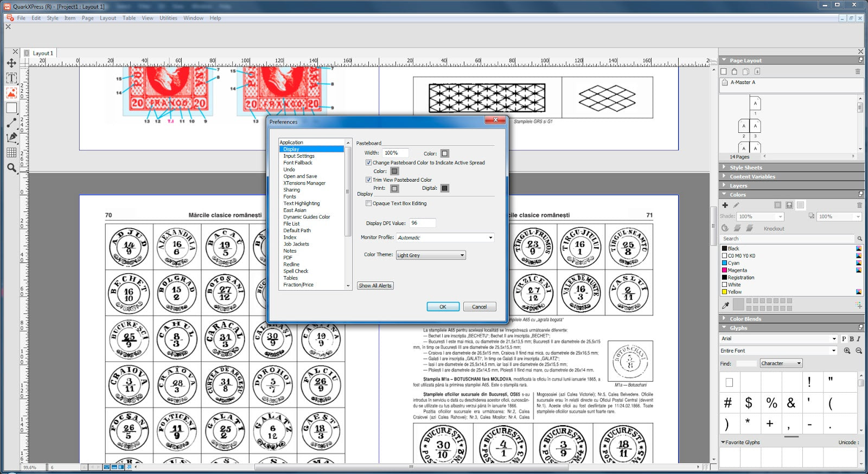The height and width of the screenshot is (474, 868).
Task: Select the Text Content tool
Action: 11,78
